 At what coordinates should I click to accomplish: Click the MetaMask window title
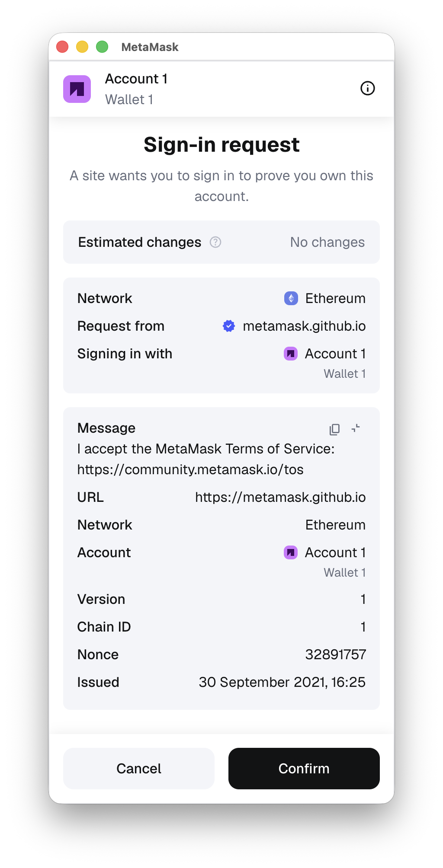[150, 47]
